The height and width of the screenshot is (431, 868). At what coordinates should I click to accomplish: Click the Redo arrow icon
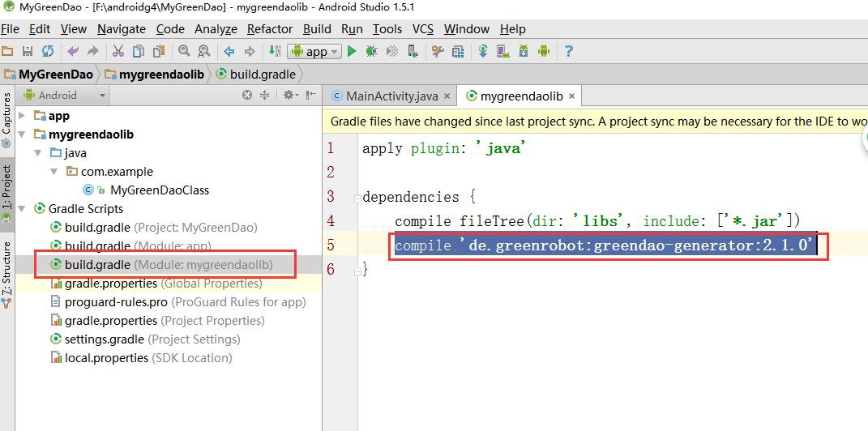tap(93, 52)
